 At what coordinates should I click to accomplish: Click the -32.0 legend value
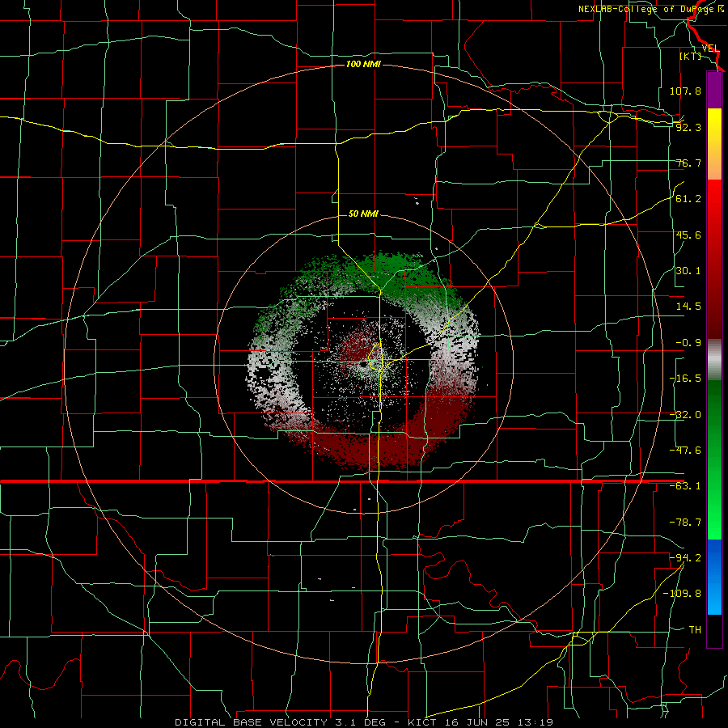685,415
